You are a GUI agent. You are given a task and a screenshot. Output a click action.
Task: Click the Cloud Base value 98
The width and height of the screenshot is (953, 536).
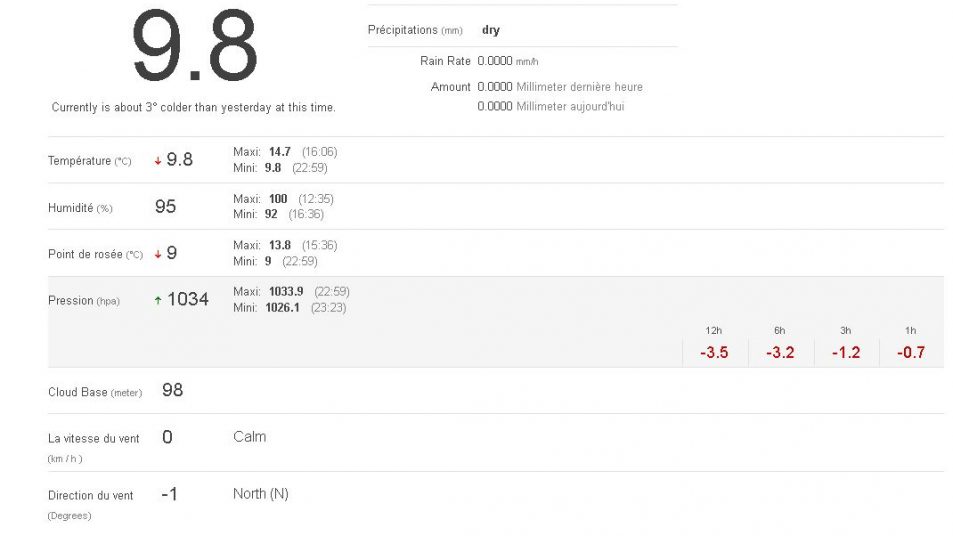click(172, 390)
